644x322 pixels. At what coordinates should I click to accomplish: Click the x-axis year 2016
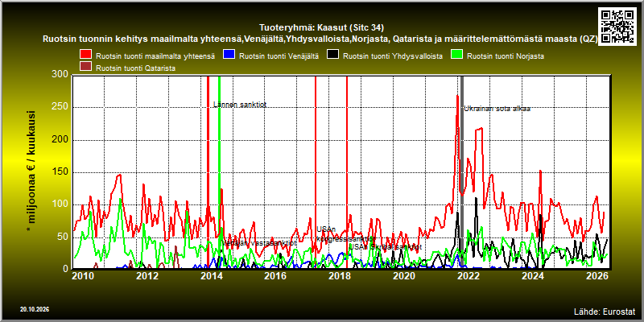coord(275,275)
